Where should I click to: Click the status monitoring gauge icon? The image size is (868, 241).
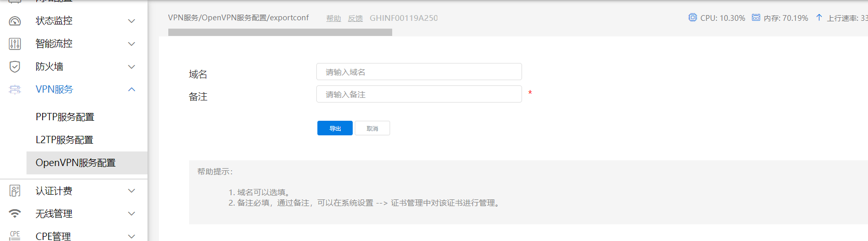(x=15, y=21)
